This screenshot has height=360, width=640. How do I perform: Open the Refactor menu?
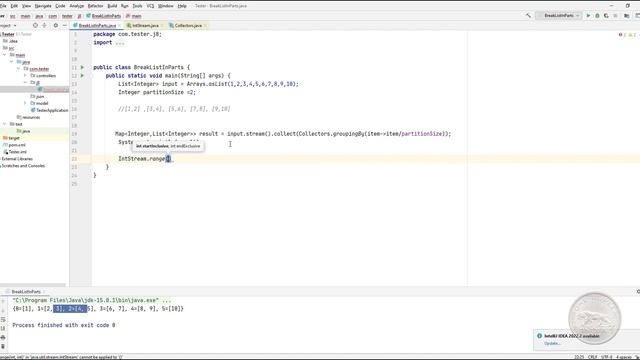tap(96, 6)
